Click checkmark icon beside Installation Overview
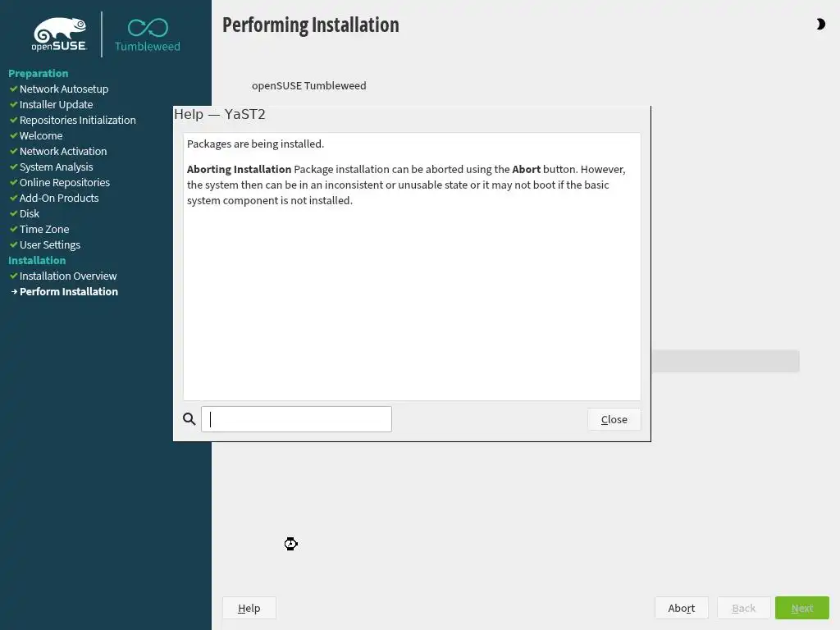 pyautogui.click(x=14, y=276)
